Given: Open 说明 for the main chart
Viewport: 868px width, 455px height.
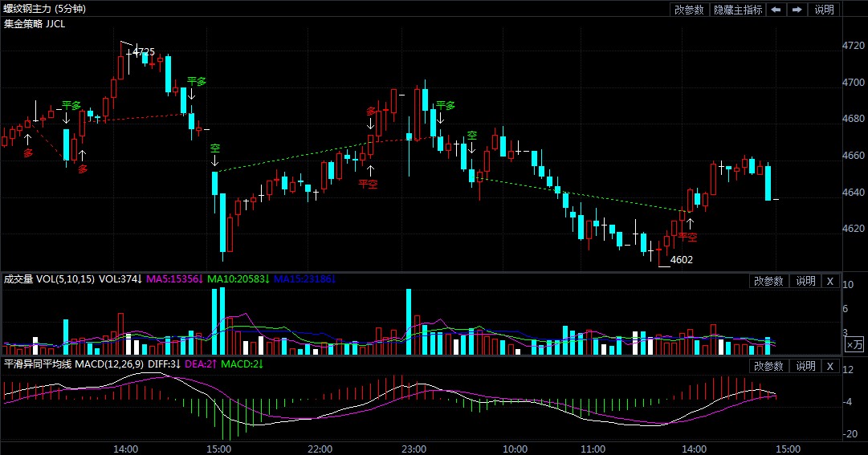Looking at the screenshot, I should point(825,10).
